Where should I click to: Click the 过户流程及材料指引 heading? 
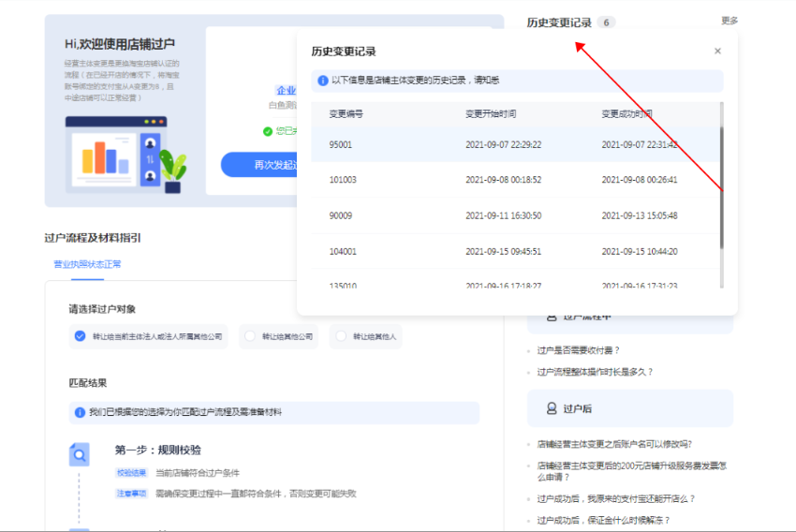point(93,238)
